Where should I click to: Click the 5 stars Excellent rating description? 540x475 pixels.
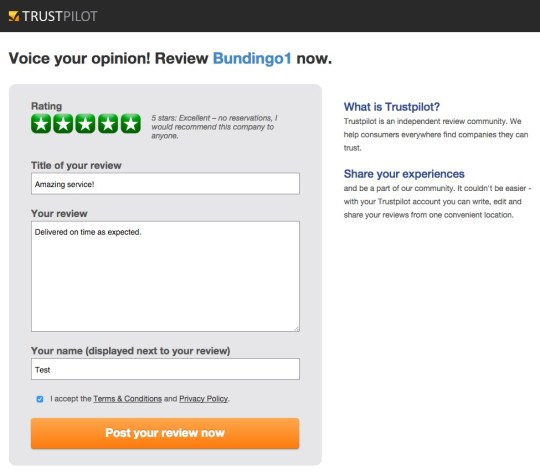[214, 127]
